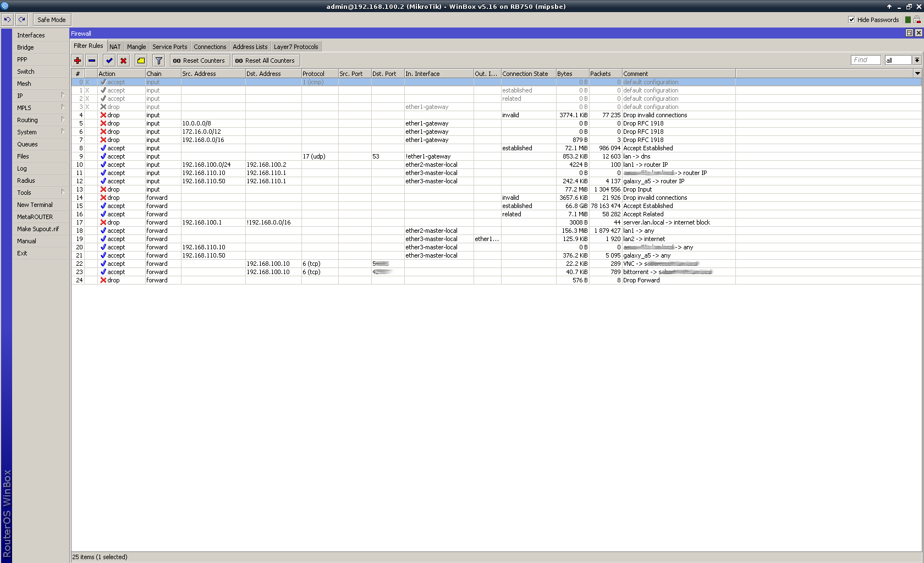Viewport: 924px width, 563px height.
Task: Switch to the NAT tab
Action: tap(115, 47)
